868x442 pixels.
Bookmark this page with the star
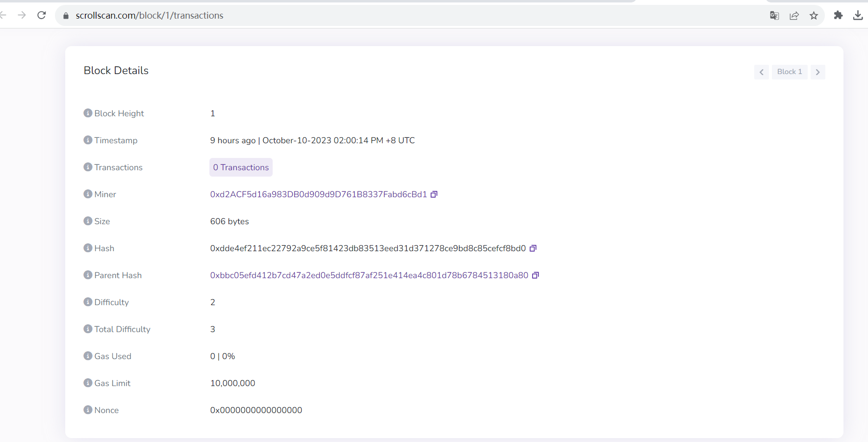coord(814,16)
